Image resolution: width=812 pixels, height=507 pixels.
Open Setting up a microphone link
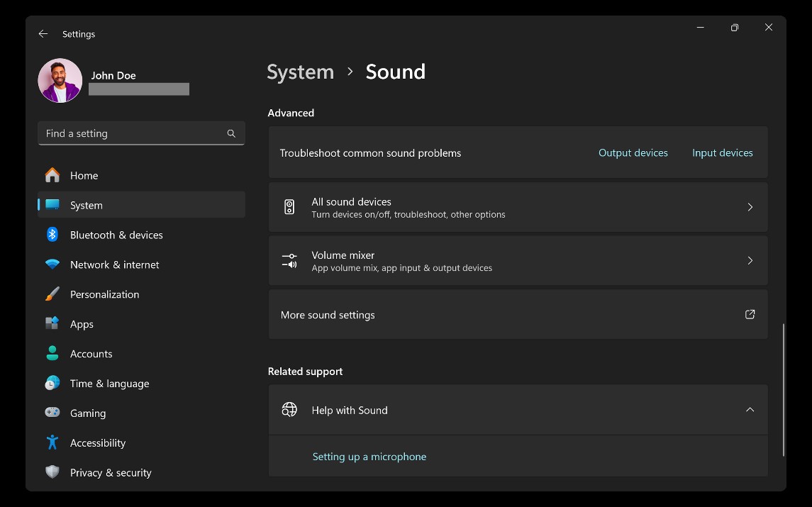[x=369, y=457]
